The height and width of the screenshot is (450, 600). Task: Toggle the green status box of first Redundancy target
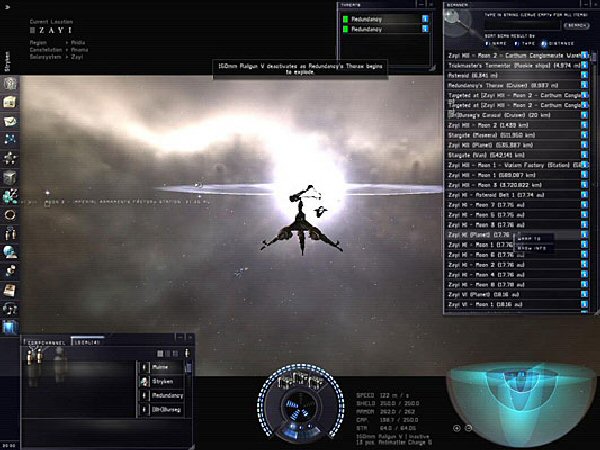(346, 19)
